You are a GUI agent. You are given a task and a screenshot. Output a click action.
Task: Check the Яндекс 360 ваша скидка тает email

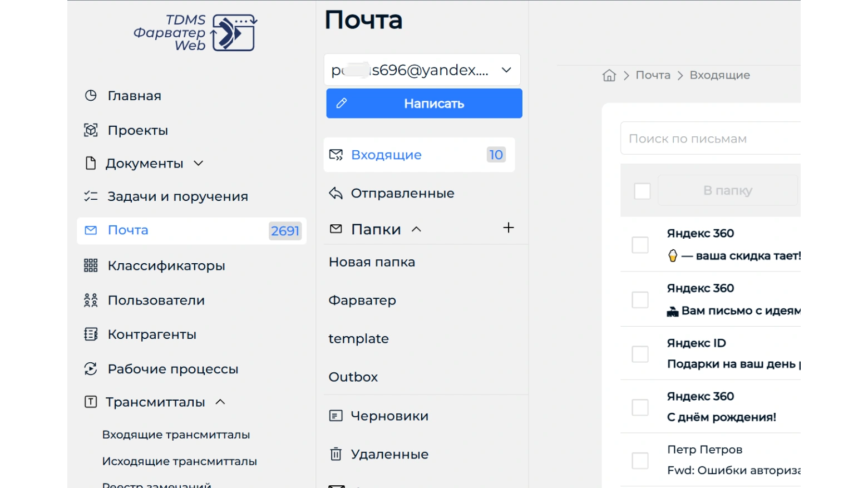tap(640, 245)
